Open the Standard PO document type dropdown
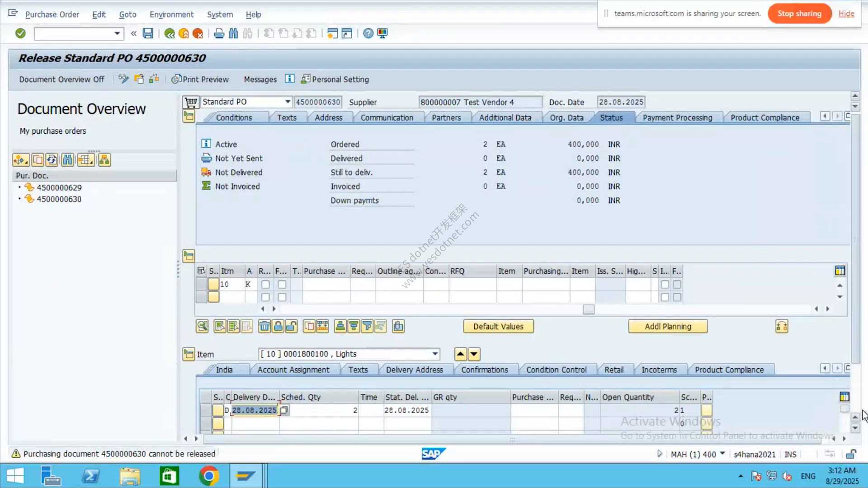Screen dimensions: 868x488 (x=288, y=102)
